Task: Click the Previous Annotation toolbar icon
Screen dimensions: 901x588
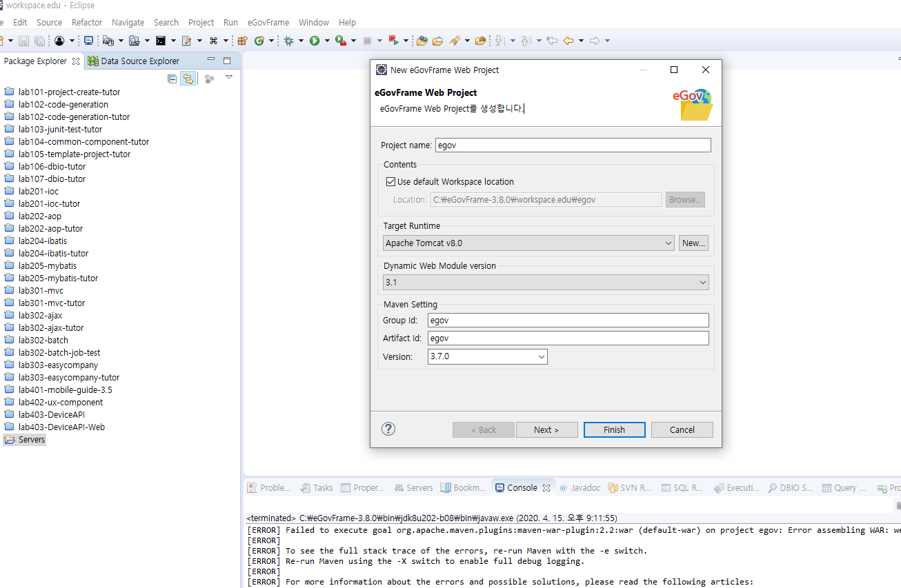Action: pos(526,41)
